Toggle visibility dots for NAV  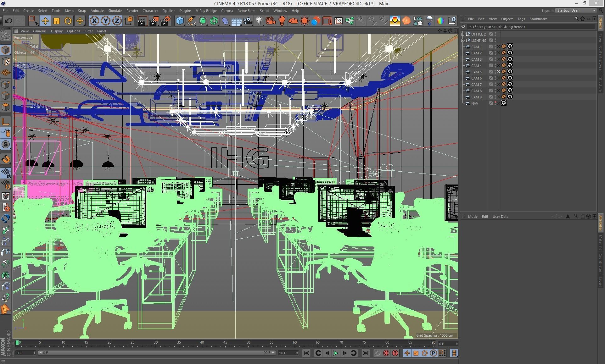[x=495, y=103]
